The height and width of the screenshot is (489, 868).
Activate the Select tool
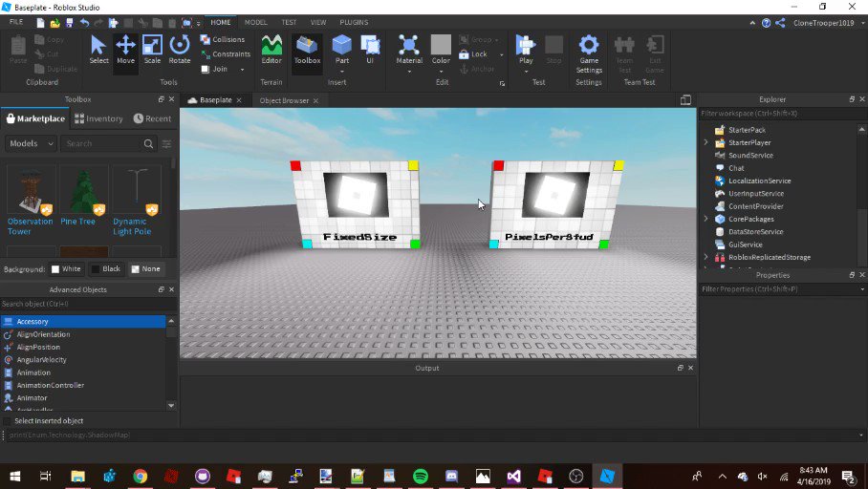(98, 50)
